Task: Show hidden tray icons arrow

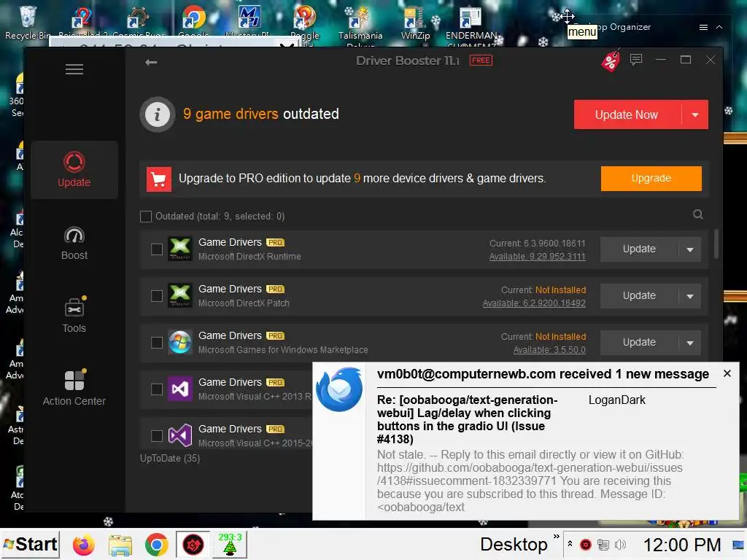Action: (570, 542)
